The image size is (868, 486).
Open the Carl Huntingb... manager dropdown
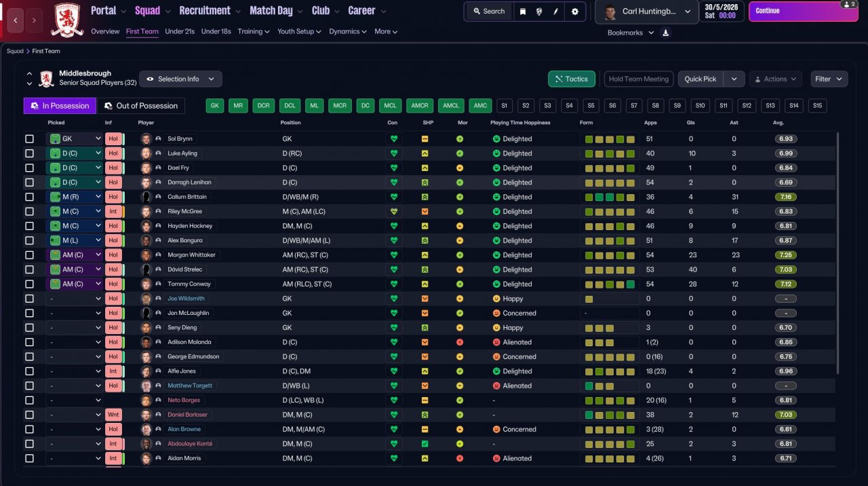click(647, 12)
